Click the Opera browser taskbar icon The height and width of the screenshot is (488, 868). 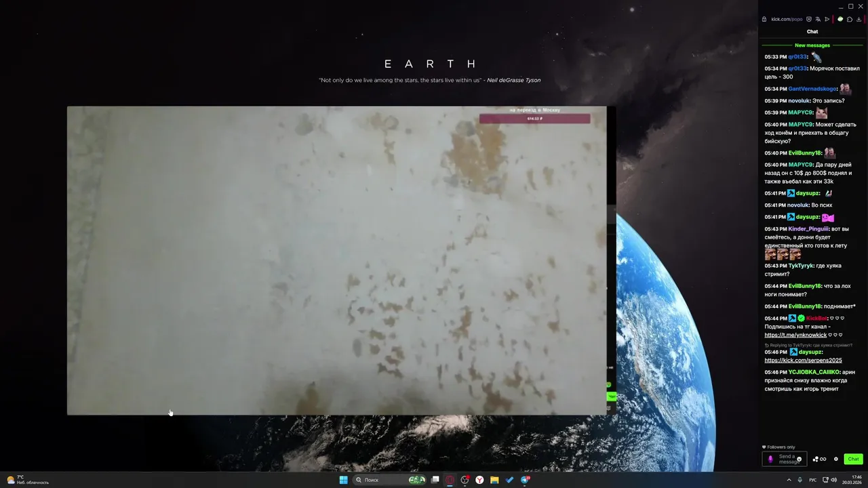click(x=450, y=480)
